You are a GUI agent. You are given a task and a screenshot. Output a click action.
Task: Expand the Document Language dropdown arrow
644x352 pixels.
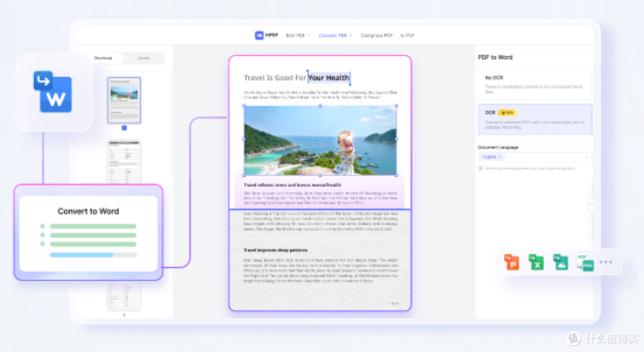tap(587, 157)
